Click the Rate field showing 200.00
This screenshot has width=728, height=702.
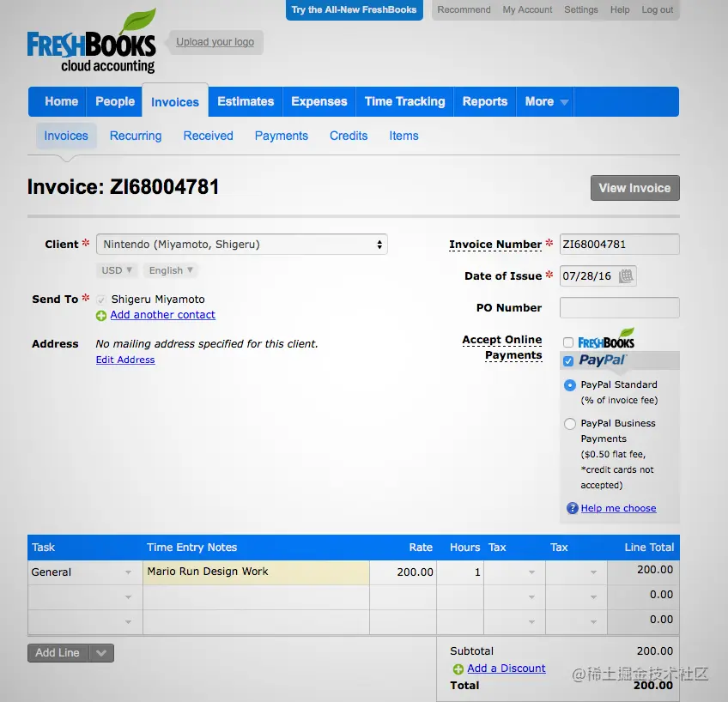(x=403, y=572)
